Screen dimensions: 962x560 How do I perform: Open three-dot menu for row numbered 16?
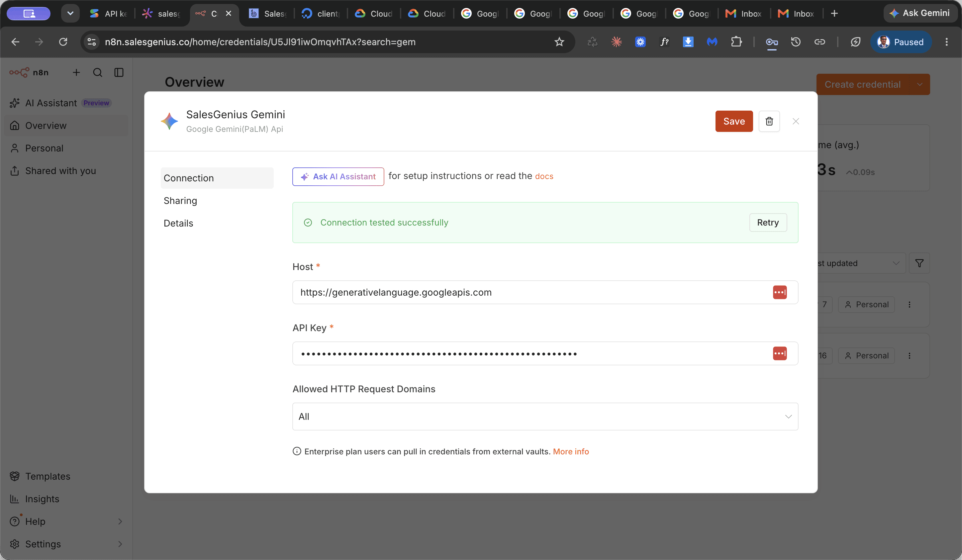(x=909, y=356)
